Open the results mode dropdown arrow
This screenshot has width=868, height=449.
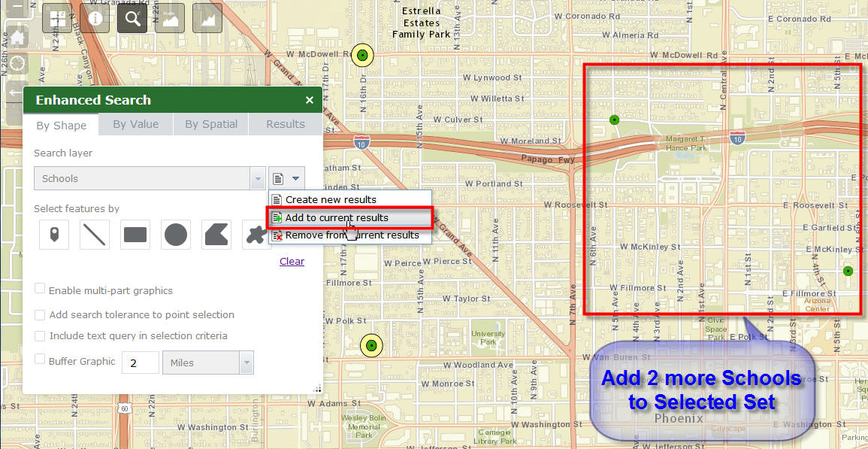coord(296,178)
